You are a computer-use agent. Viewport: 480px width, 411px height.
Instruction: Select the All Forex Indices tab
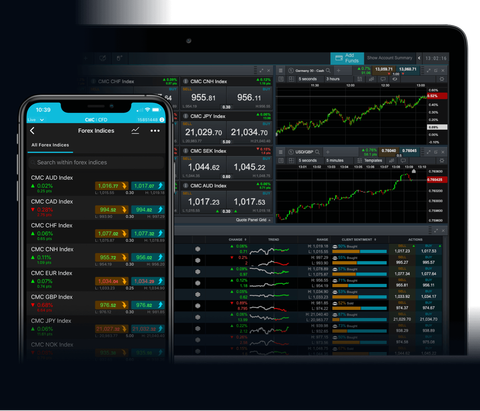[50, 145]
